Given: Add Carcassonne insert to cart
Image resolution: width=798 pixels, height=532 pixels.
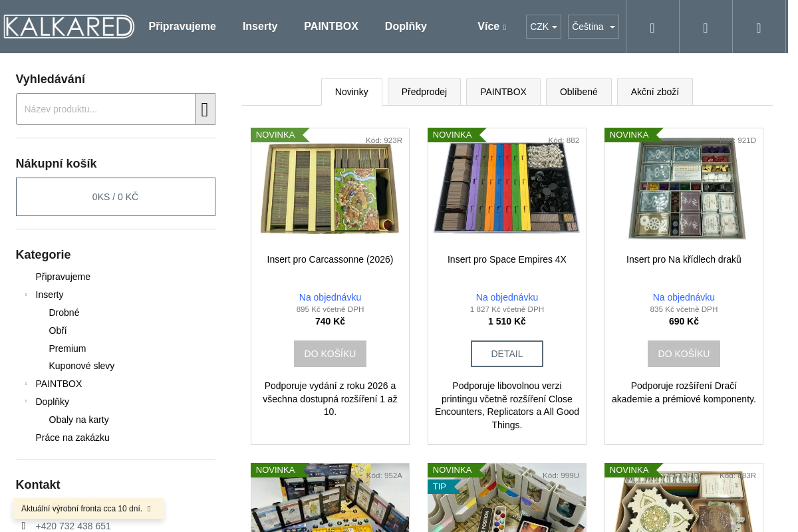Looking at the screenshot, I should click(330, 354).
